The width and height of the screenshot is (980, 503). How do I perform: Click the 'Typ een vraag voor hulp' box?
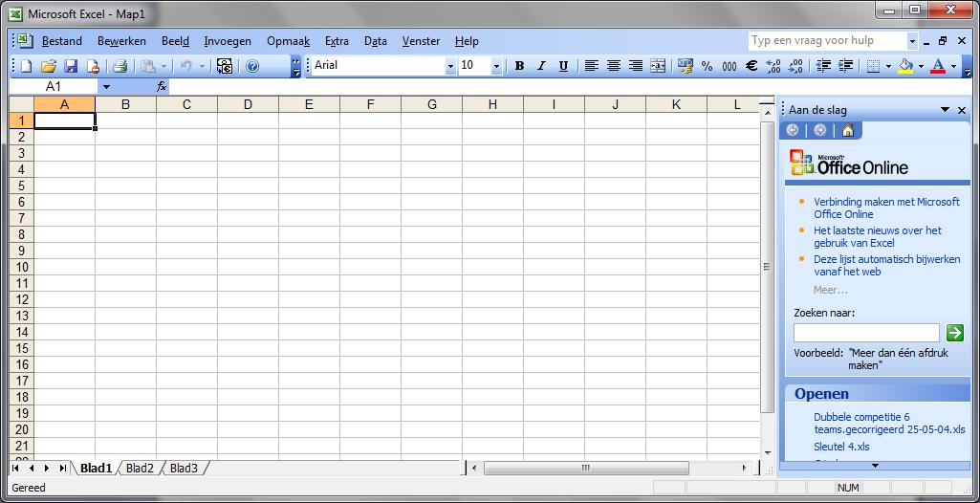pyautogui.click(x=827, y=41)
